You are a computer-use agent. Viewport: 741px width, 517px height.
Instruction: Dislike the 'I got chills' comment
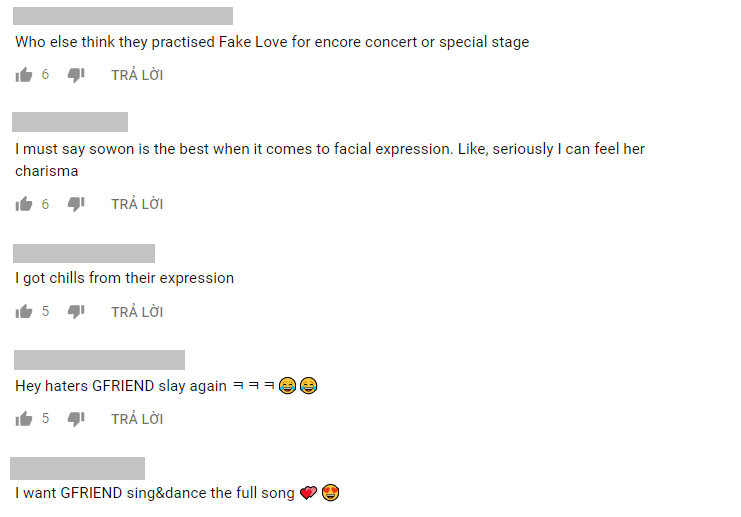coord(76,311)
